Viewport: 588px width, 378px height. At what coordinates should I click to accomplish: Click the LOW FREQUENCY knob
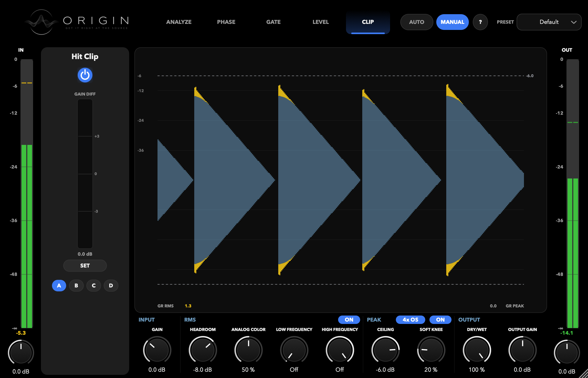[x=294, y=350]
